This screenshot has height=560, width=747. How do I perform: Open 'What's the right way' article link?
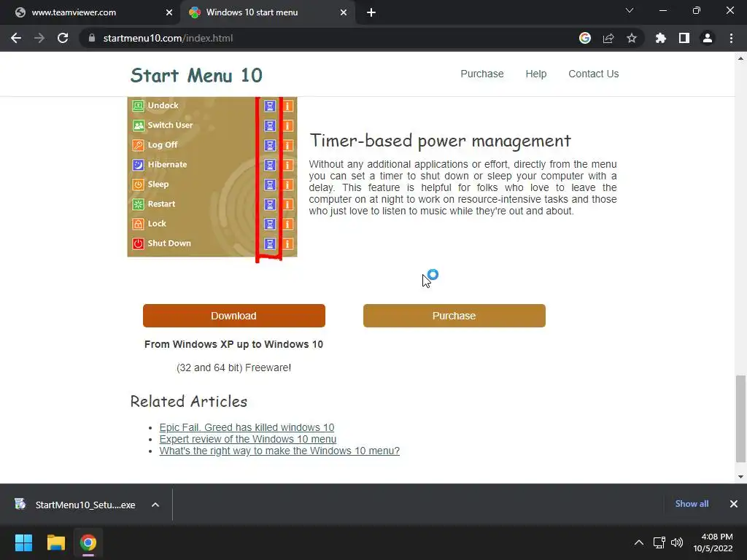coord(279,451)
